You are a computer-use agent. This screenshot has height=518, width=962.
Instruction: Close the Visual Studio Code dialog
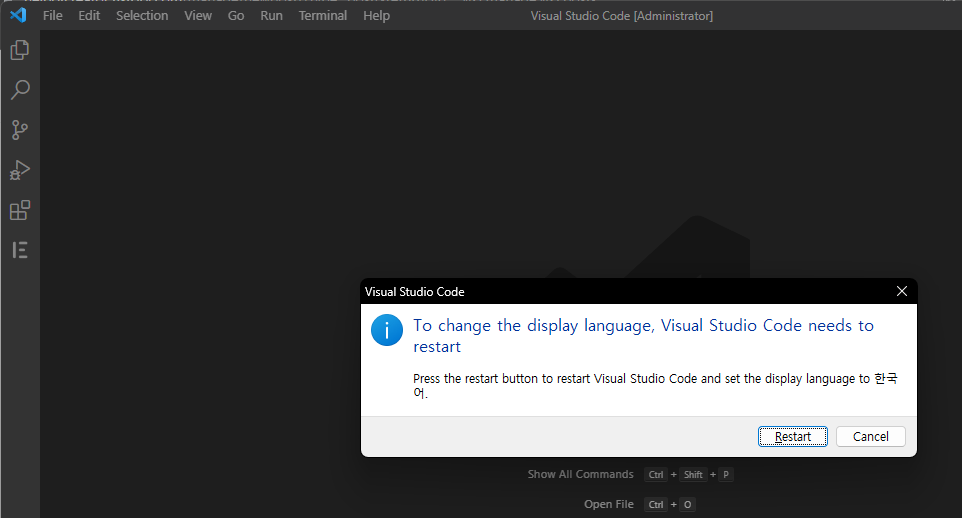[901, 291]
